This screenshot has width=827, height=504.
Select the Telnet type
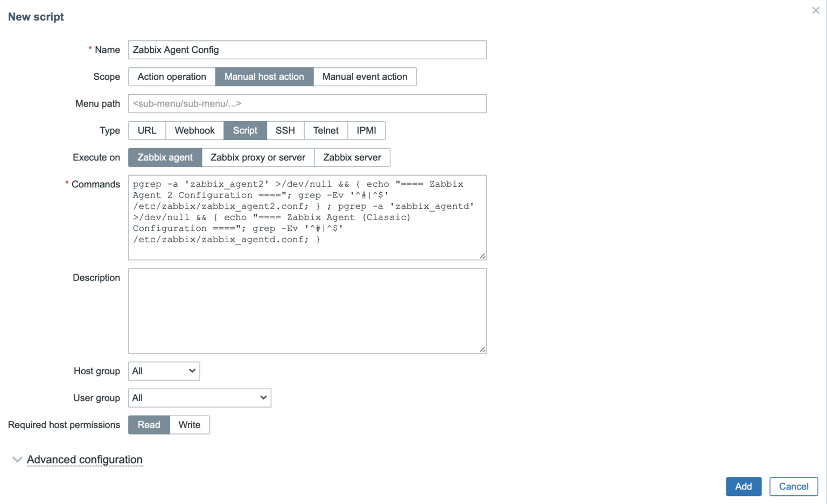click(x=325, y=130)
